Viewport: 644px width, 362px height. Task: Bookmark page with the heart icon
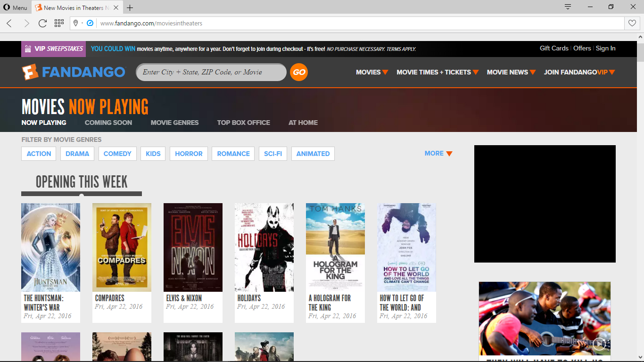coord(632,23)
